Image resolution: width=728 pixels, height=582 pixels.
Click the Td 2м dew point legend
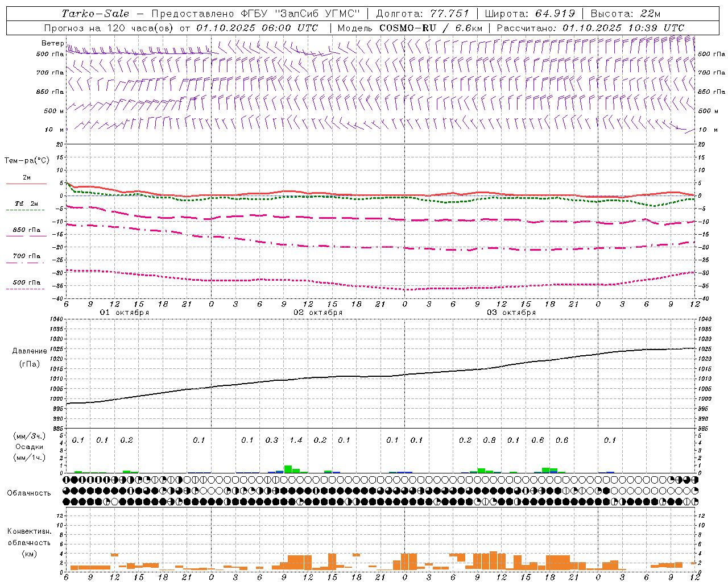click(26, 203)
